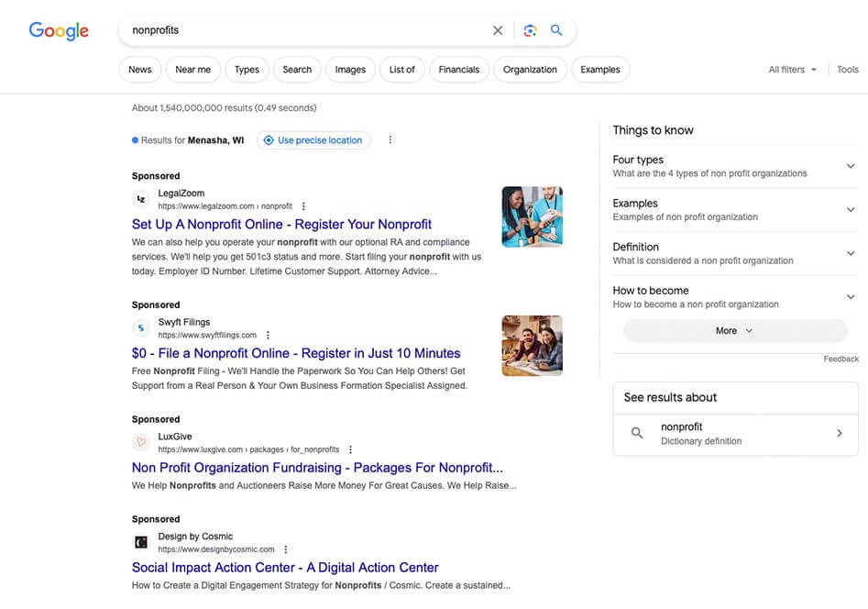Screen dimensions: 868x609
Task: Expand the "Four types" section
Action: click(851, 166)
